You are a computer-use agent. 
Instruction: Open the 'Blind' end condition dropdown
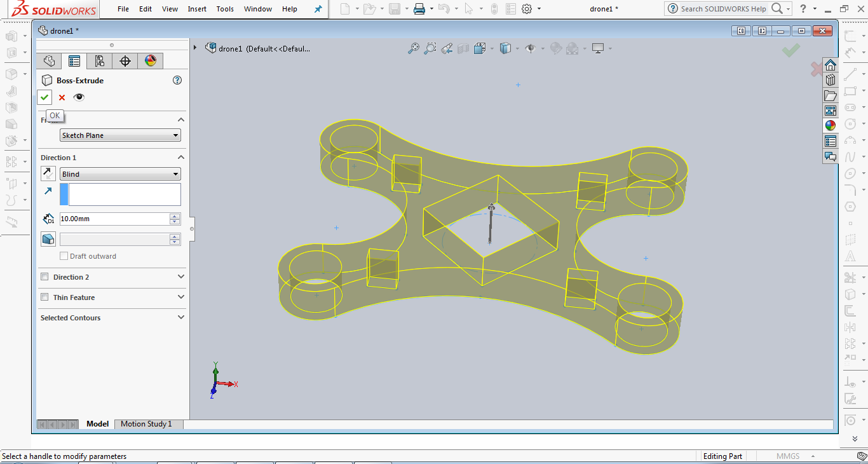coord(120,174)
